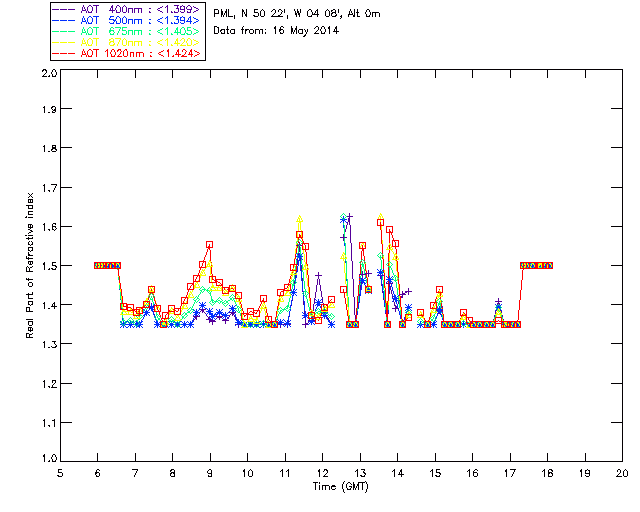Viewport: 640px width, 512px height.
Task: Click the x-axis hour label 17
Action: tap(510, 473)
